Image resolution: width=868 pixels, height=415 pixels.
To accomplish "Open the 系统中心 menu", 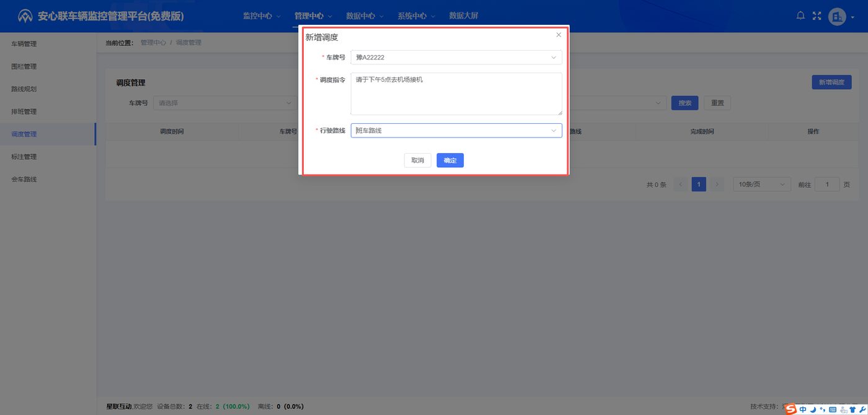I will coord(416,16).
